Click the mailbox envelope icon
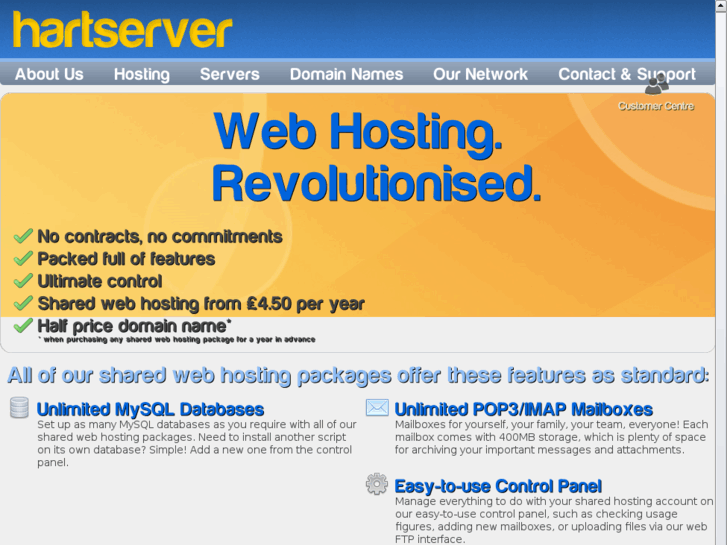Image resolution: width=727 pixels, height=545 pixels. click(377, 408)
